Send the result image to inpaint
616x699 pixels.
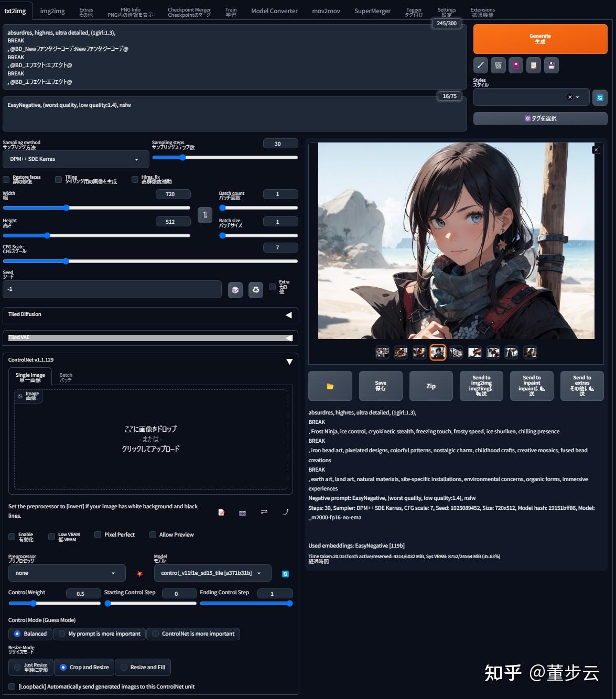pos(531,386)
